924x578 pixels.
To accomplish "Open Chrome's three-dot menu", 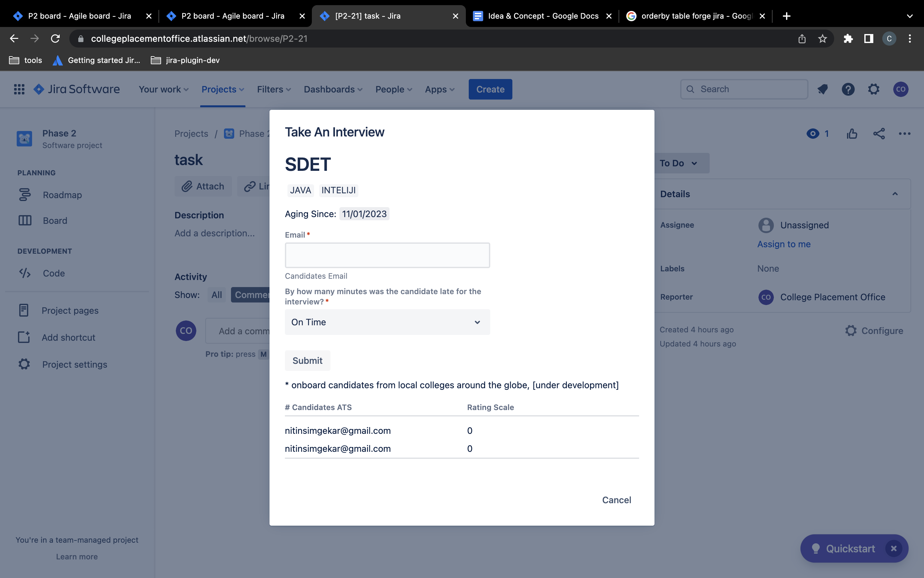I will point(910,39).
